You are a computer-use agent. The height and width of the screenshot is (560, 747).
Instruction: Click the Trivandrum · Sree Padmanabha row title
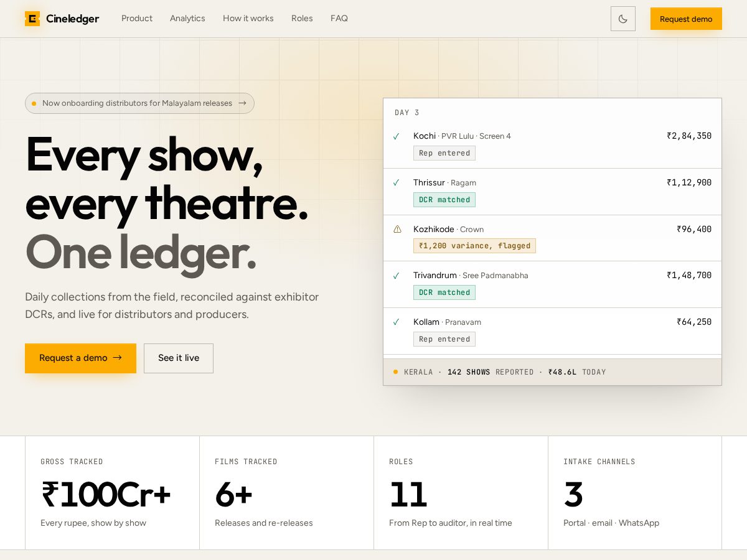tap(471, 276)
